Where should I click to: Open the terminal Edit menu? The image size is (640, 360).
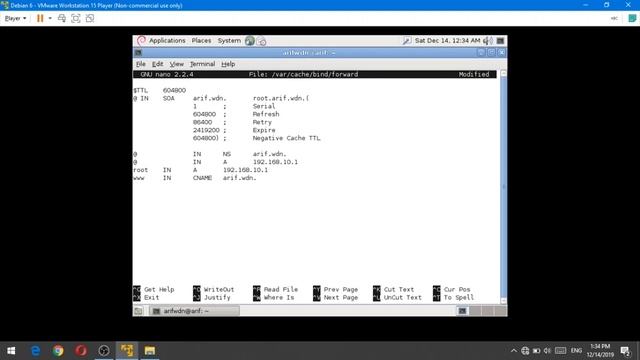click(158, 64)
